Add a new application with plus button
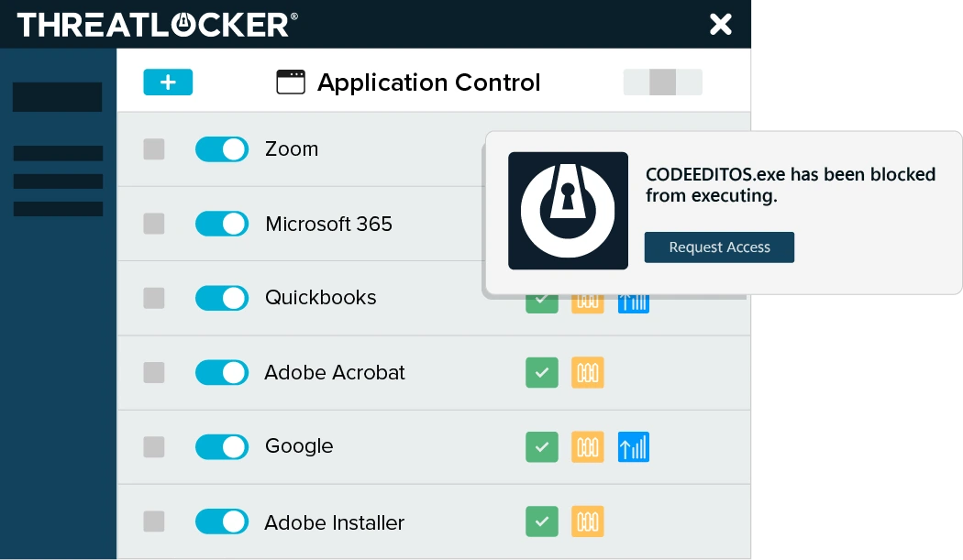The height and width of the screenshot is (560, 963). point(168,82)
